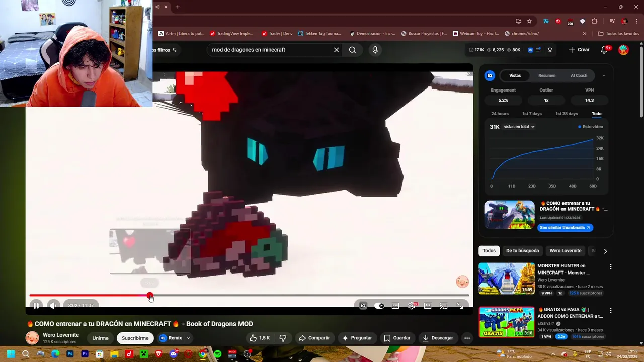The height and width of the screenshot is (362, 644).
Task: Toggle subtitles in the video player
Action: point(395,305)
